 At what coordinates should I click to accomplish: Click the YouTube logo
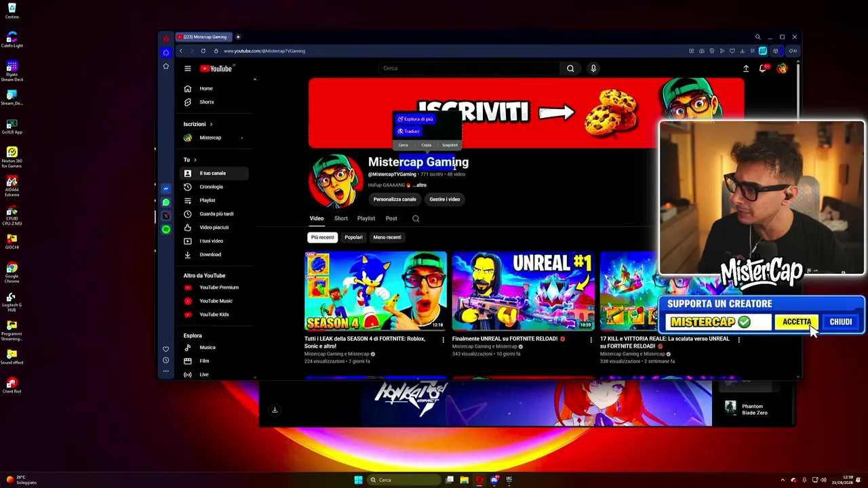click(x=216, y=68)
